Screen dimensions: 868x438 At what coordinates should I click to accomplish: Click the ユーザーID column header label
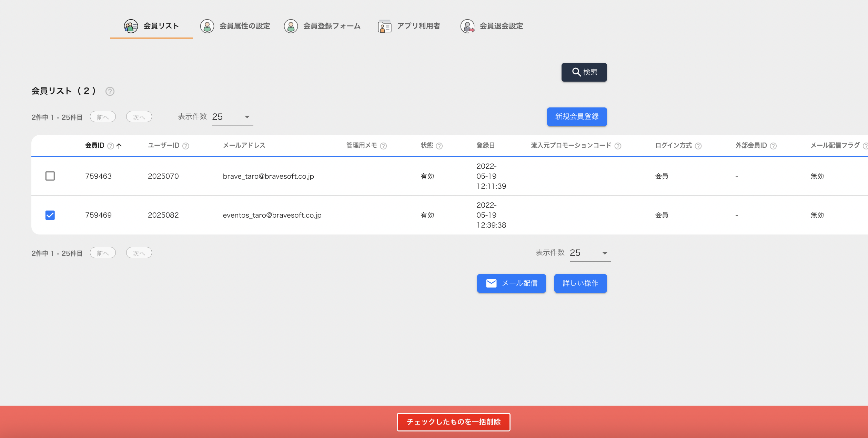[164, 146]
